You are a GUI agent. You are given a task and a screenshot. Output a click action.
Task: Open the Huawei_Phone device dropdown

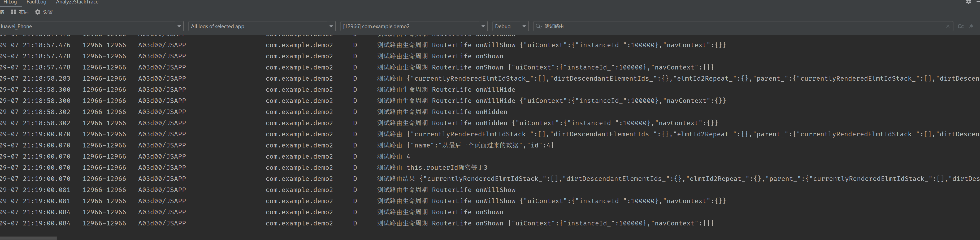[x=91, y=26]
